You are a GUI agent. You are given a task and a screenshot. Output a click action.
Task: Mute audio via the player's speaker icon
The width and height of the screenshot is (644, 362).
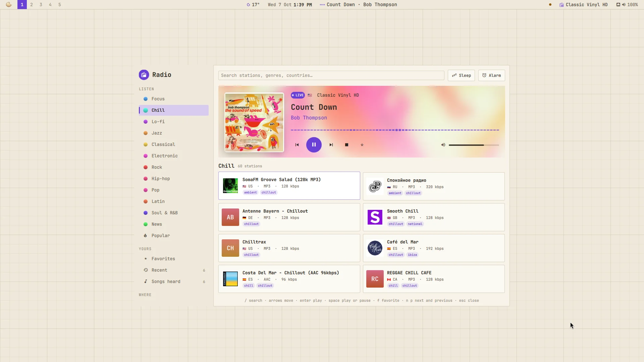click(443, 145)
